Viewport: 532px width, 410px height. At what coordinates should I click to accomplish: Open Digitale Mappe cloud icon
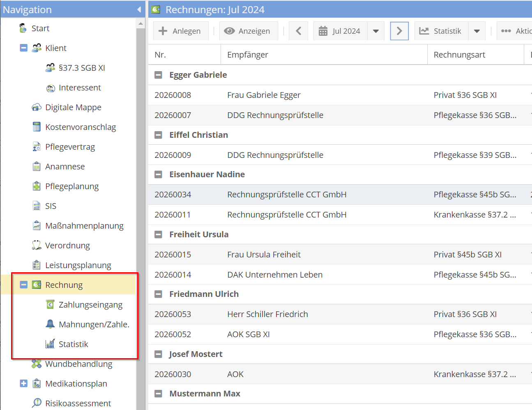[x=37, y=107]
